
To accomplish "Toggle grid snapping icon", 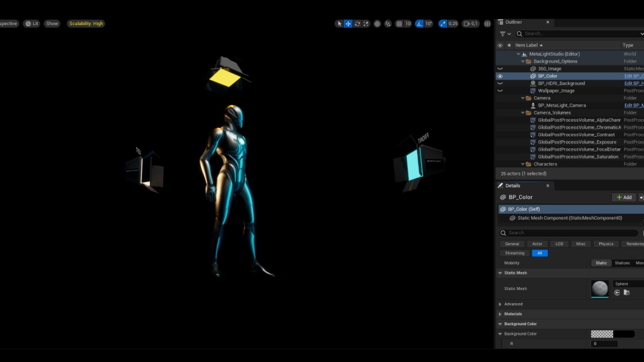I will [399, 24].
